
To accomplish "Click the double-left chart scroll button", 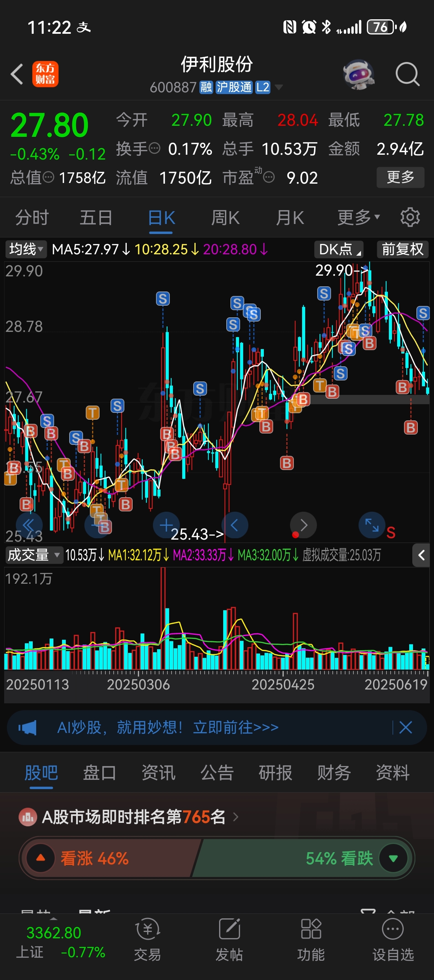I will point(29,525).
